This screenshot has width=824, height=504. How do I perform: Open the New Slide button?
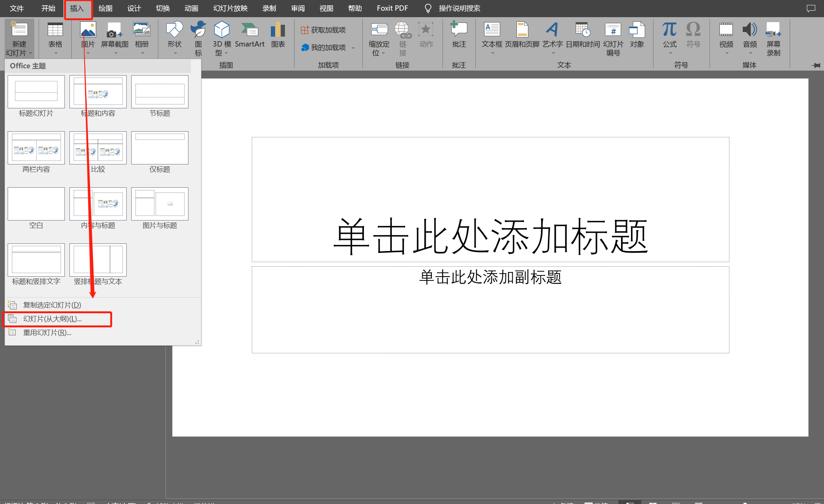[19, 38]
